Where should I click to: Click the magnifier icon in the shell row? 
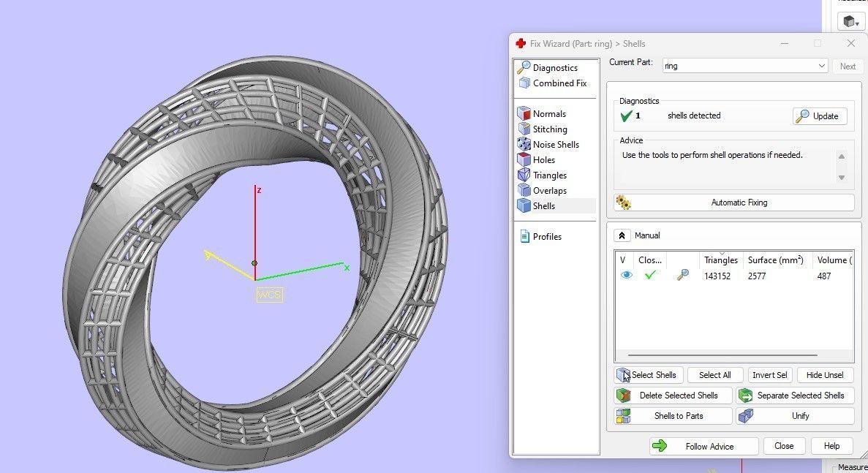pyautogui.click(x=683, y=275)
